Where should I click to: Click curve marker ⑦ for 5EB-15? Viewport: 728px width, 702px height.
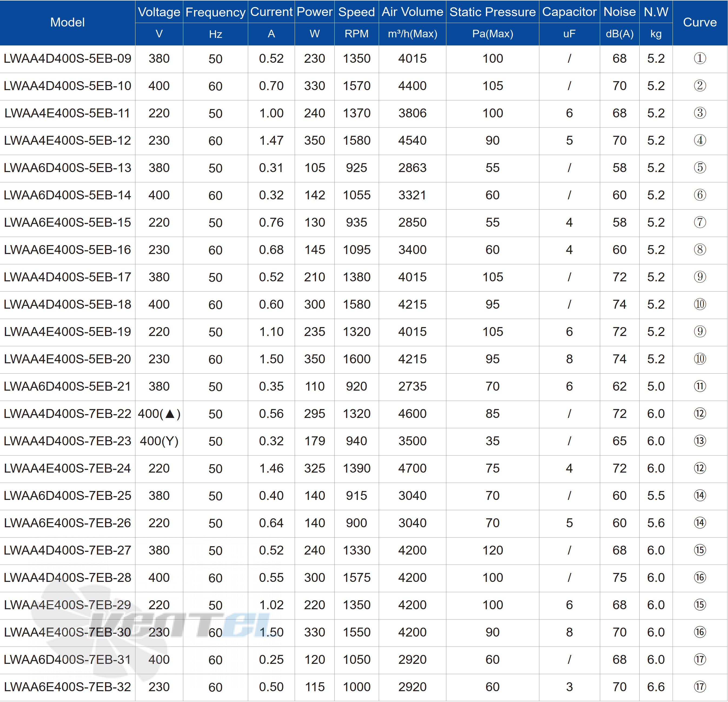tap(700, 222)
